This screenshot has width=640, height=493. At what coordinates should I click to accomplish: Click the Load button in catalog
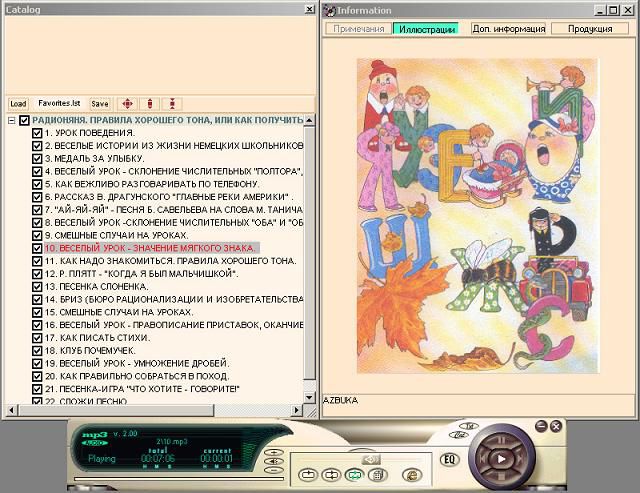click(x=18, y=103)
